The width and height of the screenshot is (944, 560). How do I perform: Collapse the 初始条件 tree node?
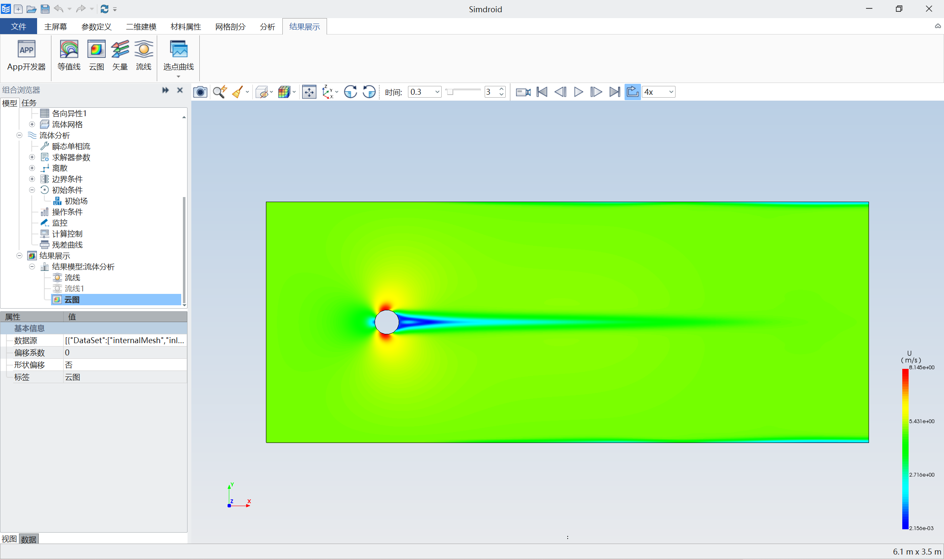tap(32, 190)
